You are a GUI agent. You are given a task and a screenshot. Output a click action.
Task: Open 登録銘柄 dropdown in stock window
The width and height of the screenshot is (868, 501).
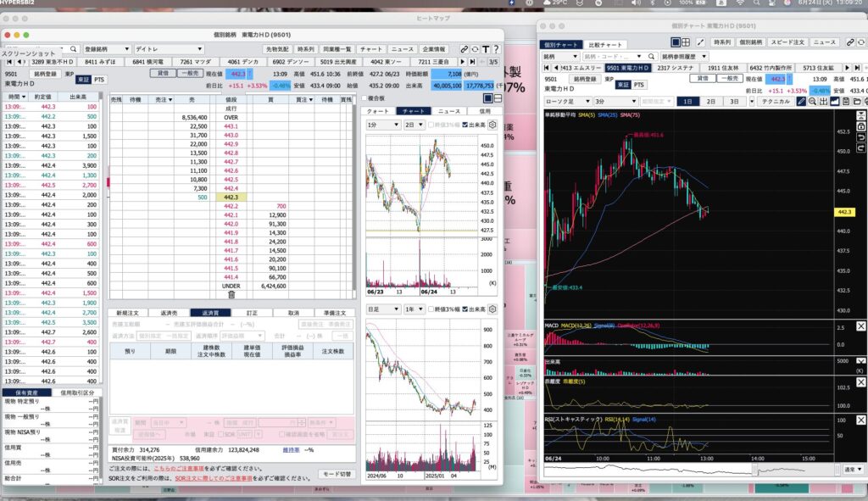[x=107, y=48]
